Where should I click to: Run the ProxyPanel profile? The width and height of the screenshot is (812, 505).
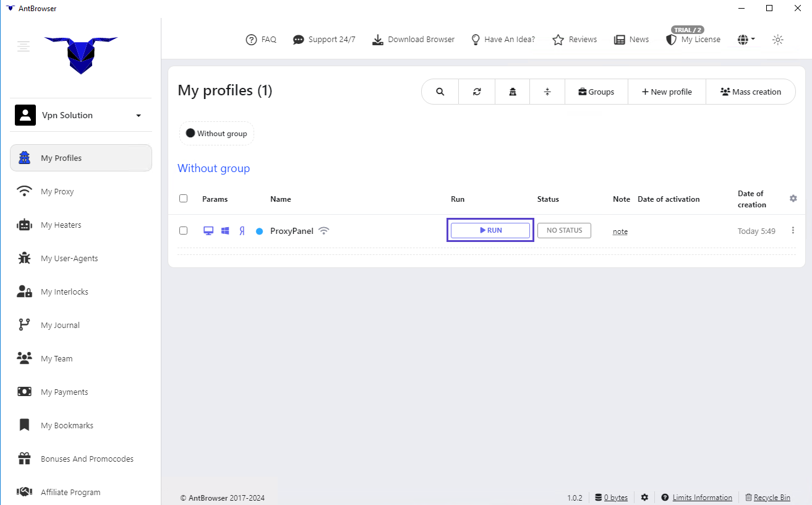pos(490,230)
